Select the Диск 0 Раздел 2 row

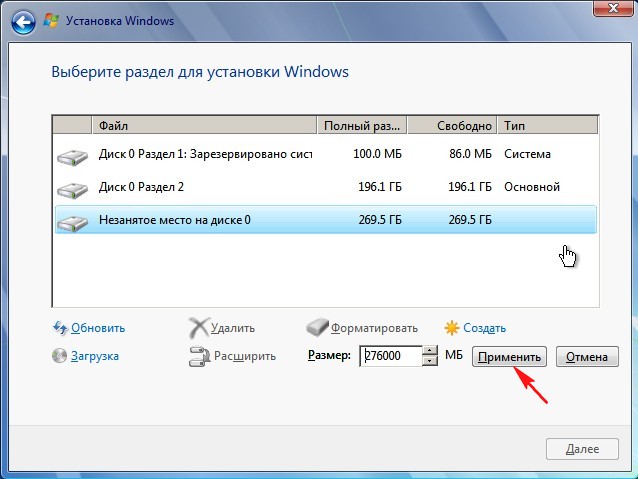pyautogui.click(x=326, y=187)
